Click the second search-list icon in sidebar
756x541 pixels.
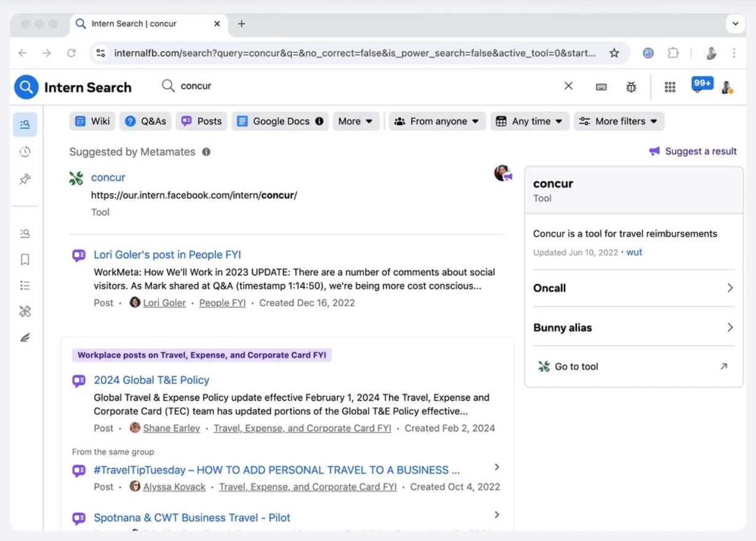click(25, 234)
